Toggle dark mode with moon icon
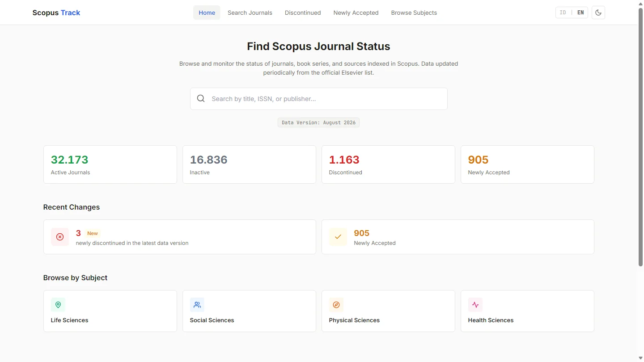This screenshot has width=644, height=362. (598, 13)
